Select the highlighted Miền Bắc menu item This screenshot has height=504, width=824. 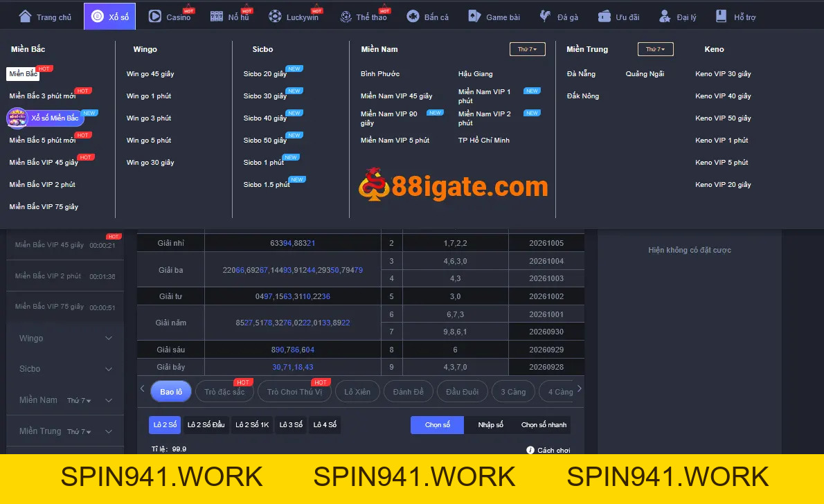pos(23,73)
